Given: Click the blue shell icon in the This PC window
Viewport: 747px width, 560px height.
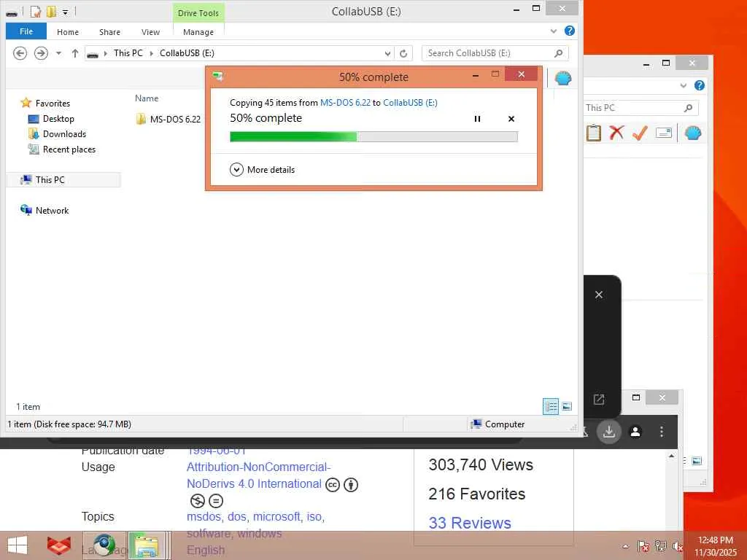Looking at the screenshot, I should pyautogui.click(x=693, y=133).
